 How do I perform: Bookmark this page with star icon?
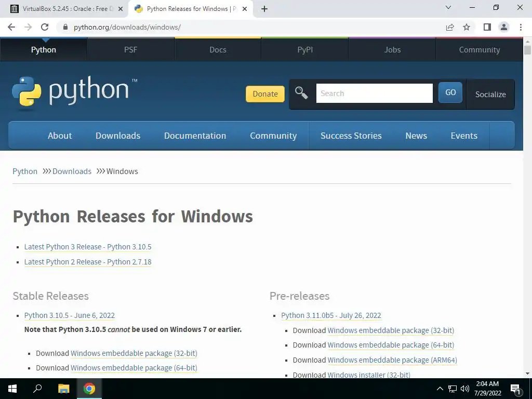click(467, 27)
